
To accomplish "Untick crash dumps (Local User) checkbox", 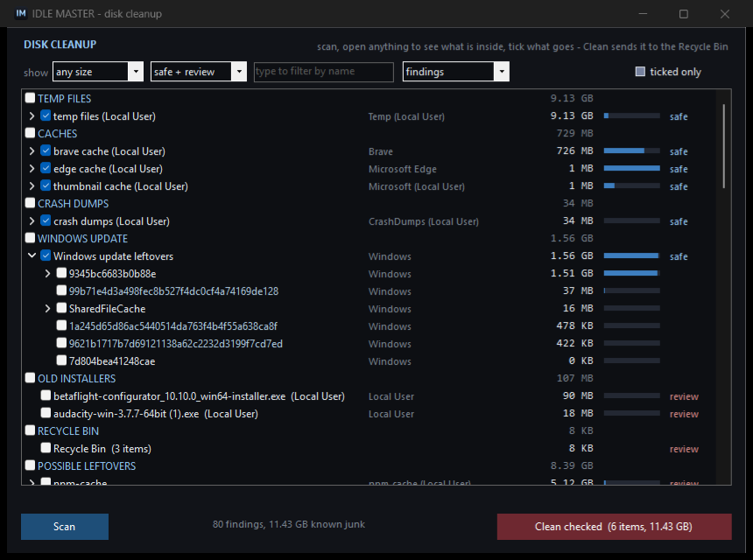I will tap(46, 220).
